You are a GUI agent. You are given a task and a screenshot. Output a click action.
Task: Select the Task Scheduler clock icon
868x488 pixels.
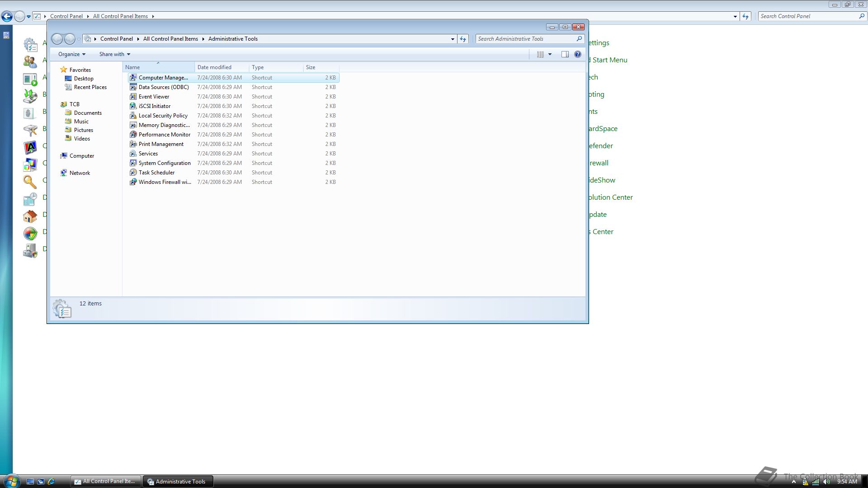tap(133, 173)
